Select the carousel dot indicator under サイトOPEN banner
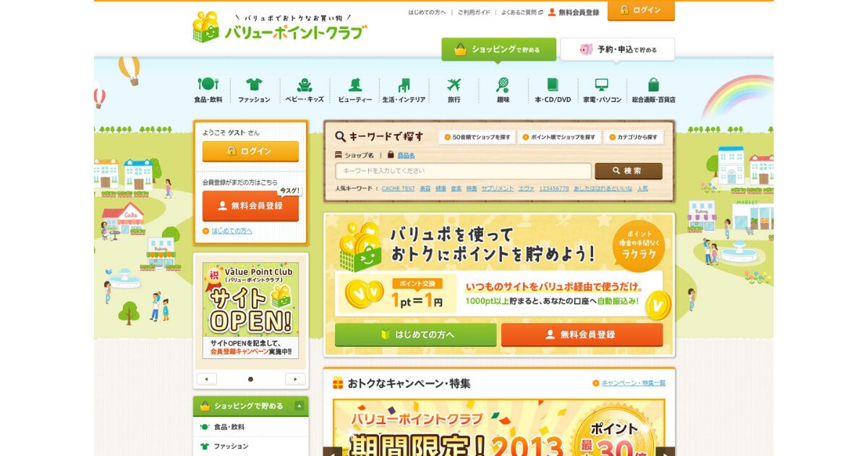 click(251, 379)
